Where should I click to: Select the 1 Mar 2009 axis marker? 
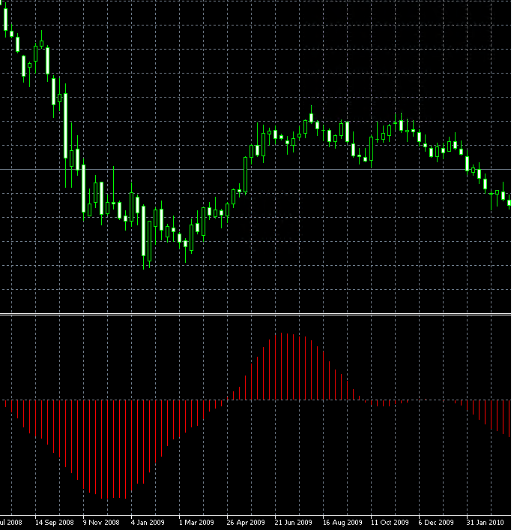[196, 522]
